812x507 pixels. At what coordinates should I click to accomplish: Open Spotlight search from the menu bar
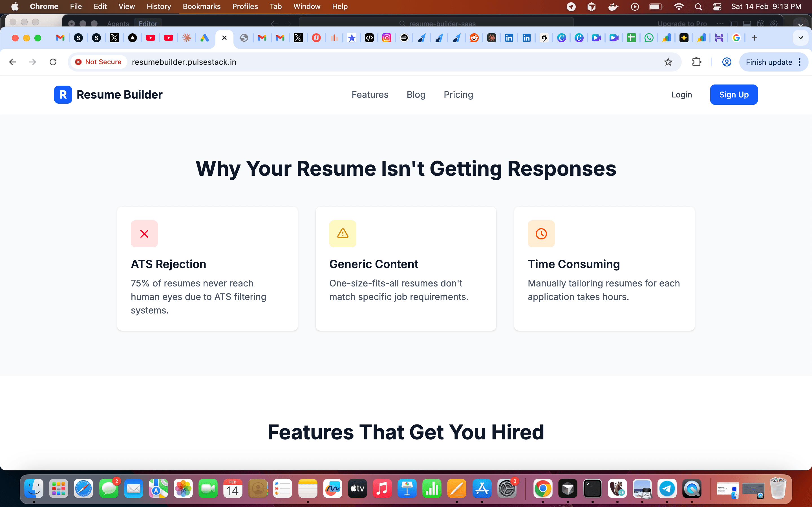[x=698, y=6]
